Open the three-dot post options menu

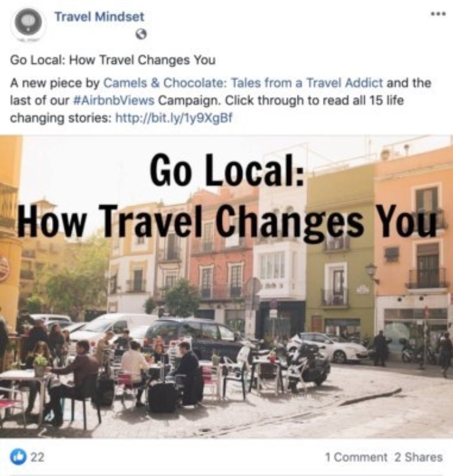point(439,14)
